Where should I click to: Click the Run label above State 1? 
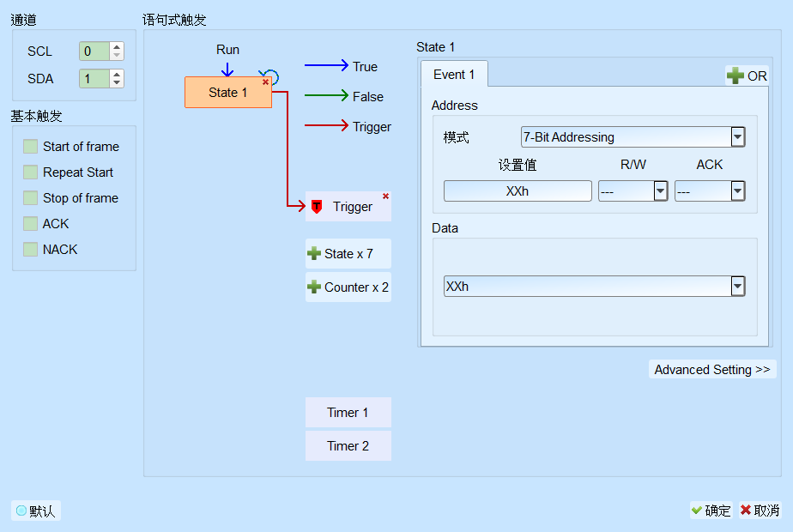pos(227,50)
